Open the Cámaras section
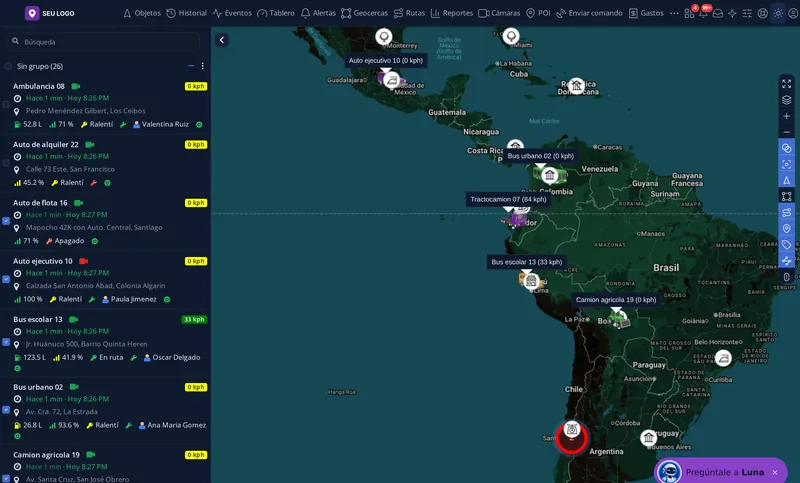The image size is (800, 483). [x=499, y=13]
